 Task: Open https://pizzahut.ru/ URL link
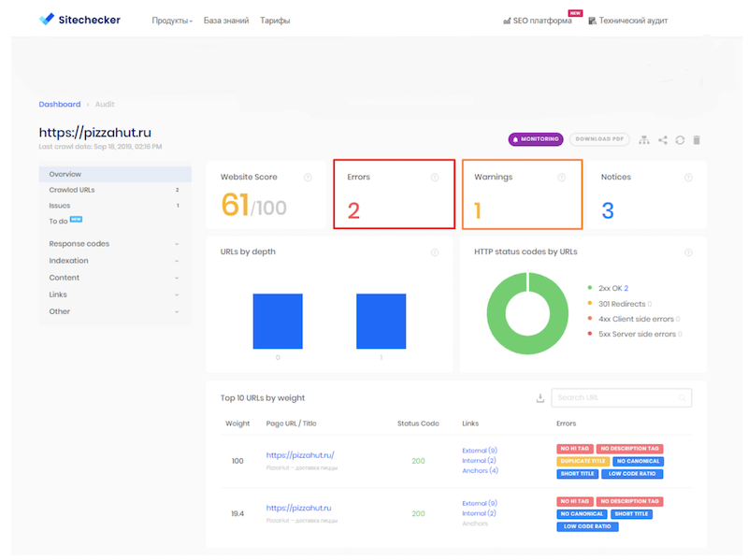[x=300, y=455]
